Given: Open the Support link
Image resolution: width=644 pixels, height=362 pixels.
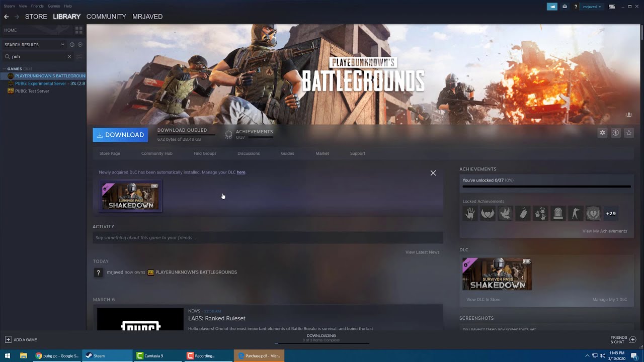Looking at the screenshot, I should tap(358, 153).
